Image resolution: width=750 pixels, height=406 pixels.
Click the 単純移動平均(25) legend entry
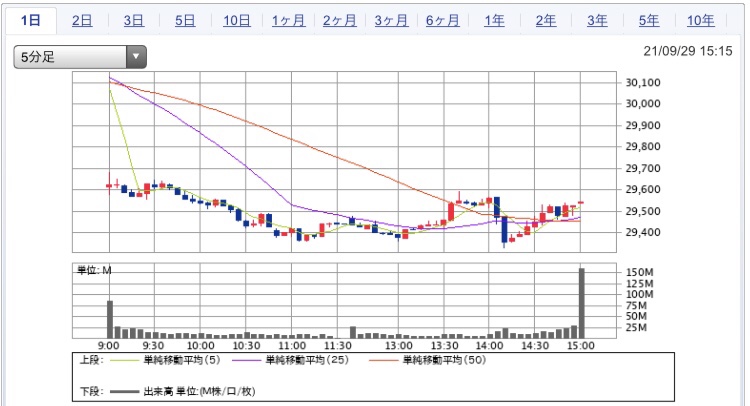pyautogui.click(x=307, y=360)
